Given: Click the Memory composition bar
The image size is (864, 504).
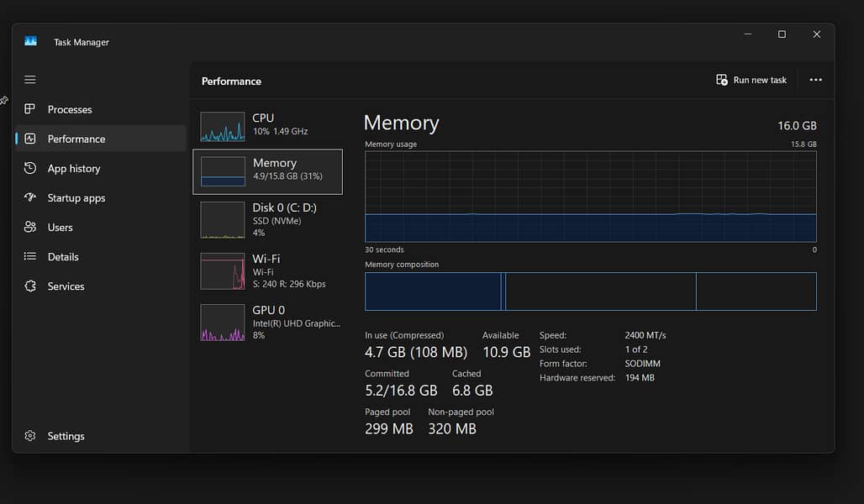Looking at the screenshot, I should point(590,291).
